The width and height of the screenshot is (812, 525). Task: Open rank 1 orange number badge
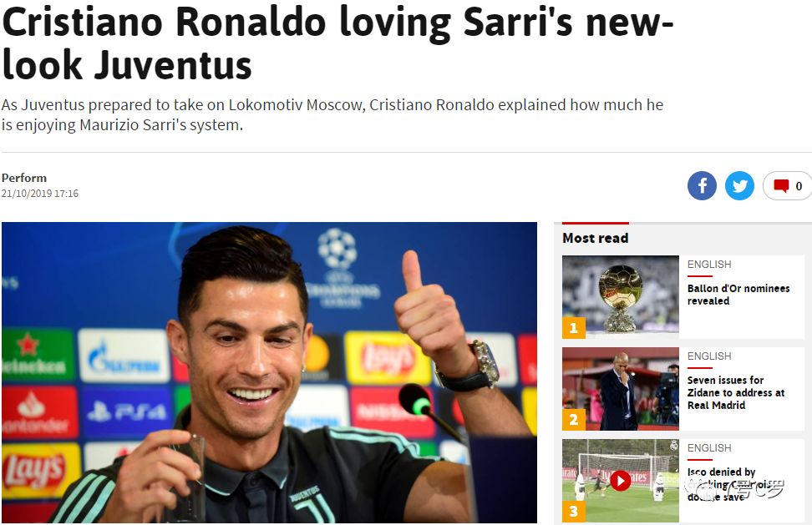pos(574,328)
